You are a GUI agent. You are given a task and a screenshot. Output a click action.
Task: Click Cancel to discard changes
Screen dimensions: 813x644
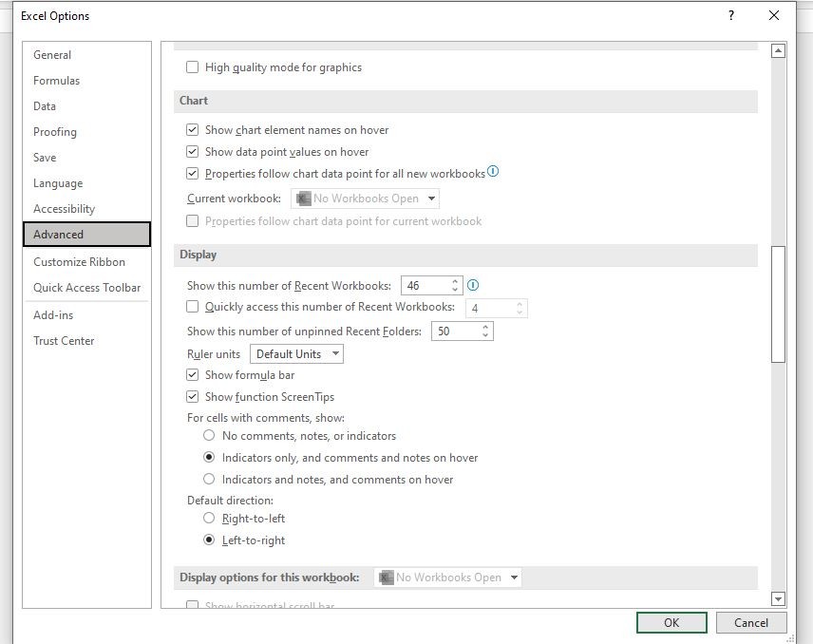pyautogui.click(x=751, y=623)
